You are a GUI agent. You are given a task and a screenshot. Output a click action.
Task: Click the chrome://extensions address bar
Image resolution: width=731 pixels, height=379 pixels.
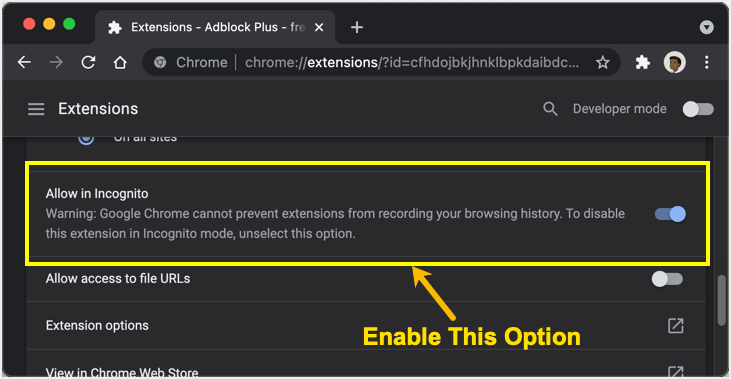point(381,62)
